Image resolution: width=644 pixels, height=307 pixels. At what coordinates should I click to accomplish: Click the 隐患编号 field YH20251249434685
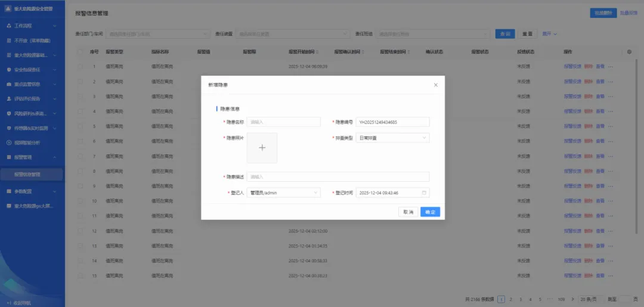pyautogui.click(x=392, y=122)
